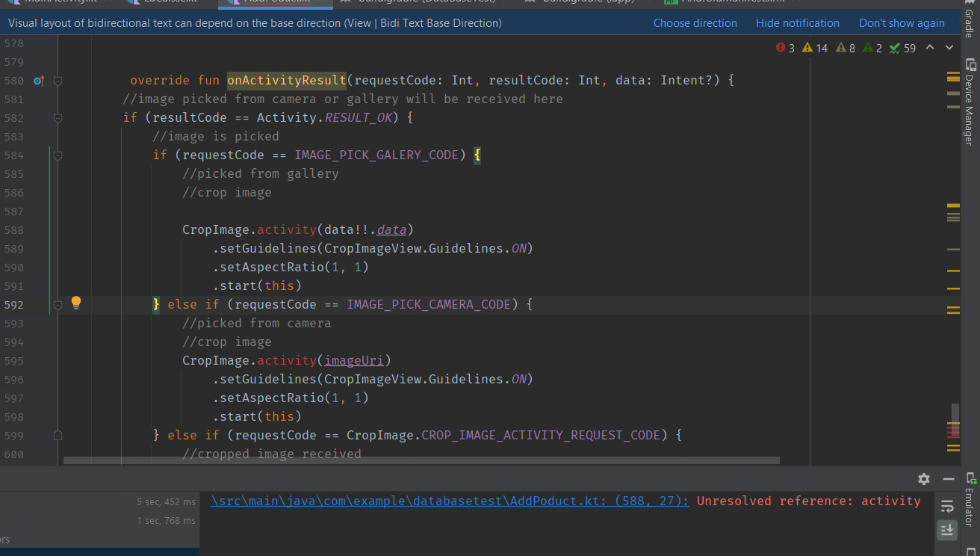Viewport: 980px width, 556px height.
Task: Click the next-highlighted-error down chevron
Action: pos(949,46)
